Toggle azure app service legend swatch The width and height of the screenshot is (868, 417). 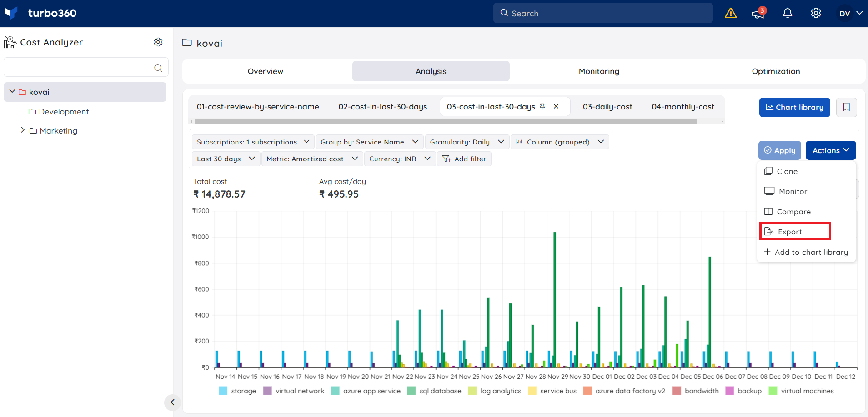335,391
